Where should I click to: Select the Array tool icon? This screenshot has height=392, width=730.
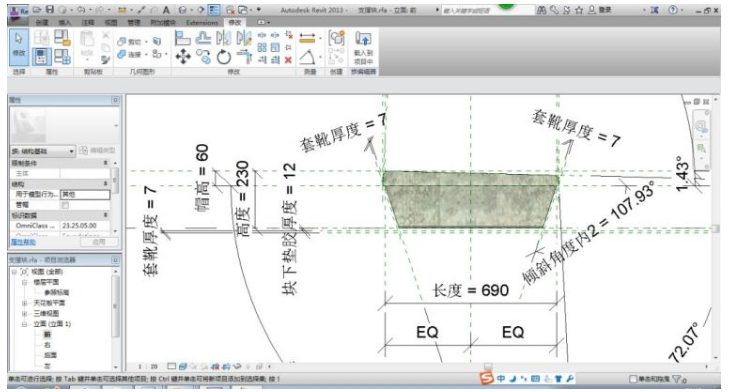point(262,47)
